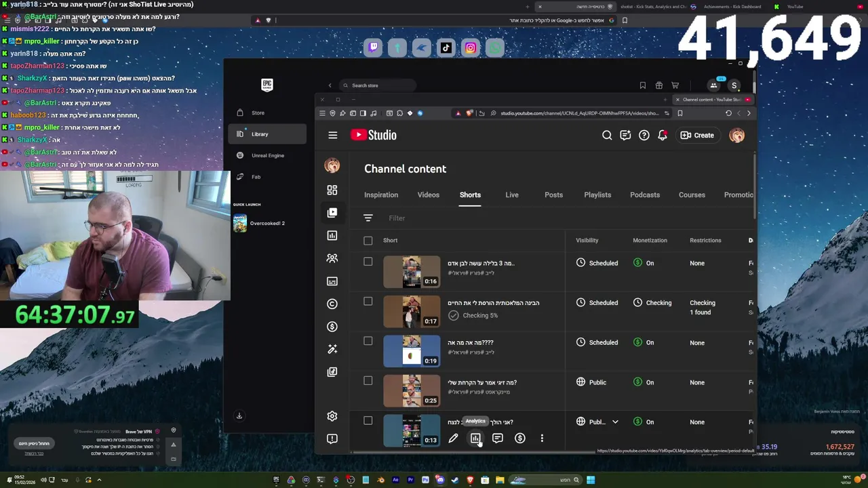Switch to the Live tab
868x488 pixels.
(512, 195)
